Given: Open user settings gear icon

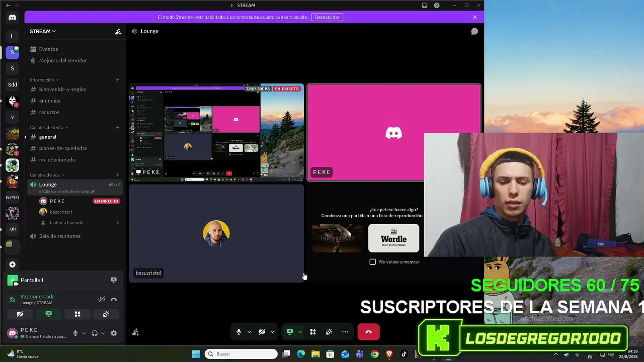Looking at the screenshot, I should pos(114,333).
